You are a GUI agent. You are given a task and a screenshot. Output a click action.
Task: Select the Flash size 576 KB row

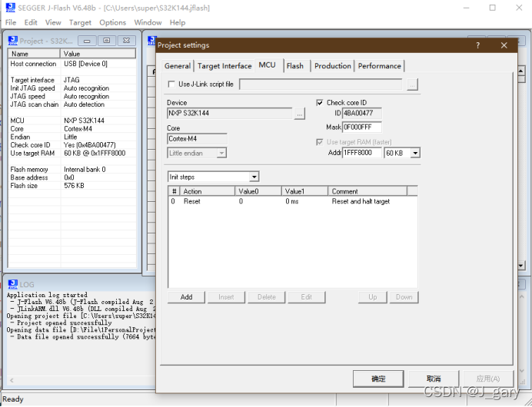pyautogui.click(x=72, y=186)
